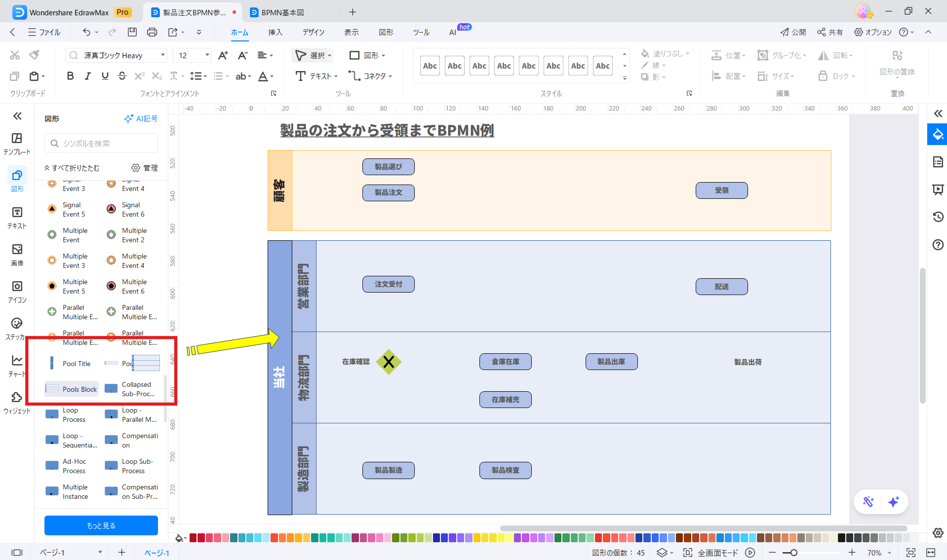Open the テンプレート sidebar panel
947x560 pixels.
[17, 144]
